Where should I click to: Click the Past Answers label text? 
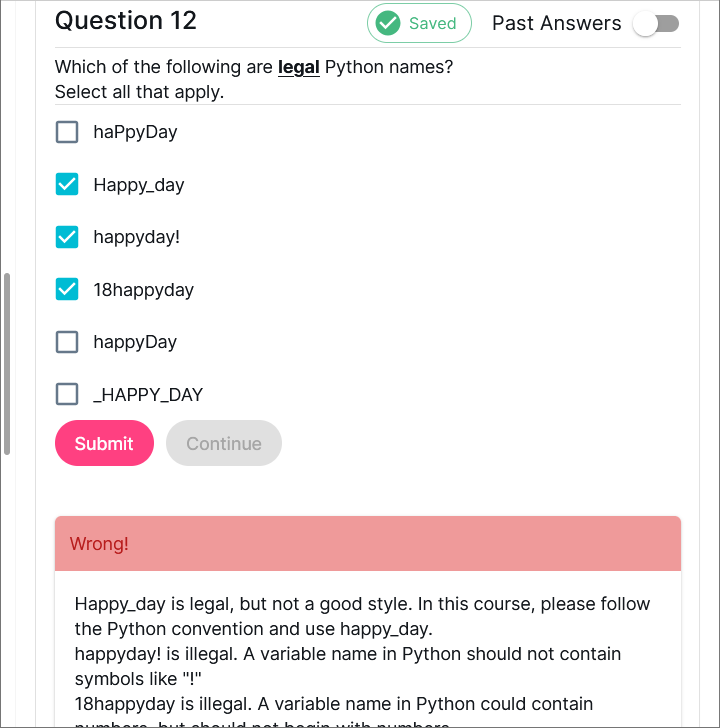coord(556,24)
